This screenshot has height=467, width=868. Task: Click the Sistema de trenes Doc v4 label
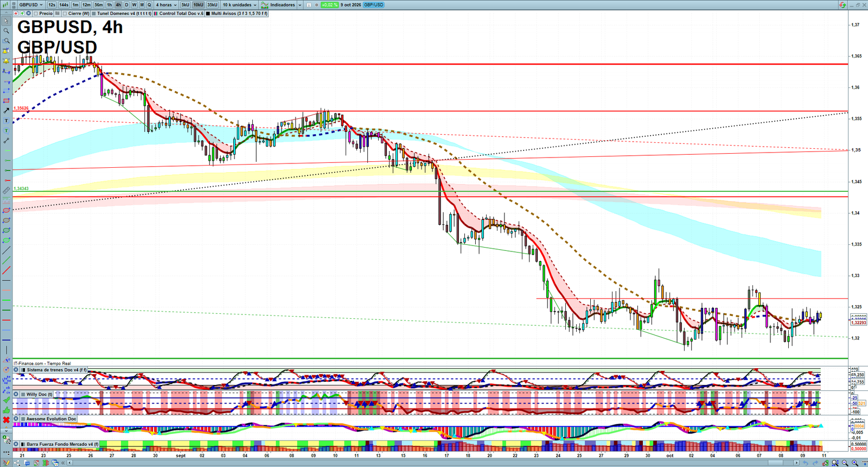(x=56, y=370)
